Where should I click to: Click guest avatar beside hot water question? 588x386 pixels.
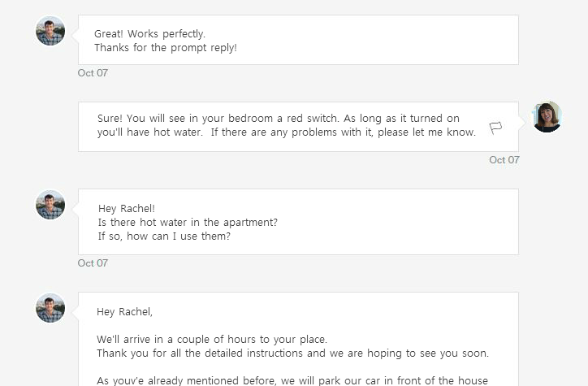[50, 205]
